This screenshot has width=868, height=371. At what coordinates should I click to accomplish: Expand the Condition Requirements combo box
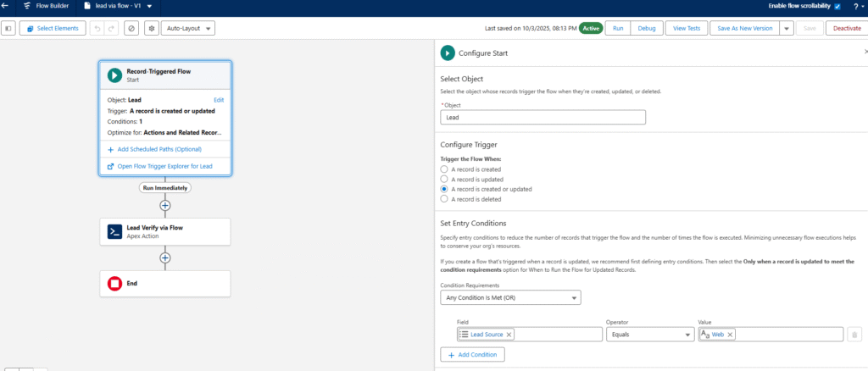point(510,298)
